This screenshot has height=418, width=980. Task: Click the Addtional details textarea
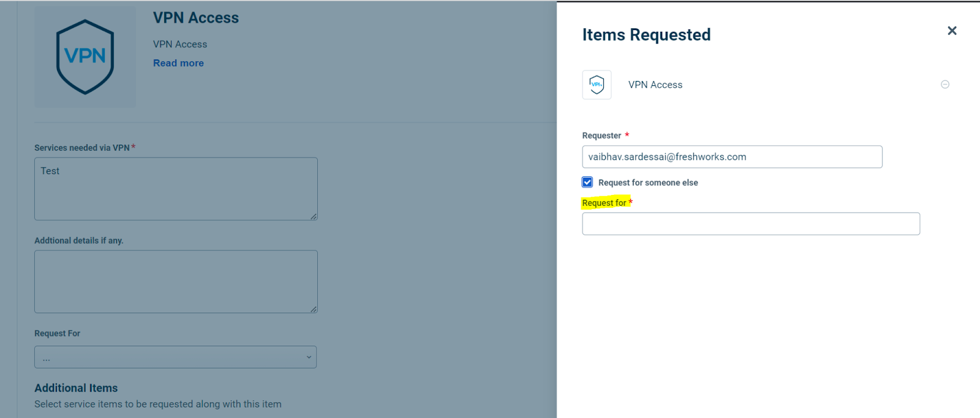click(176, 281)
